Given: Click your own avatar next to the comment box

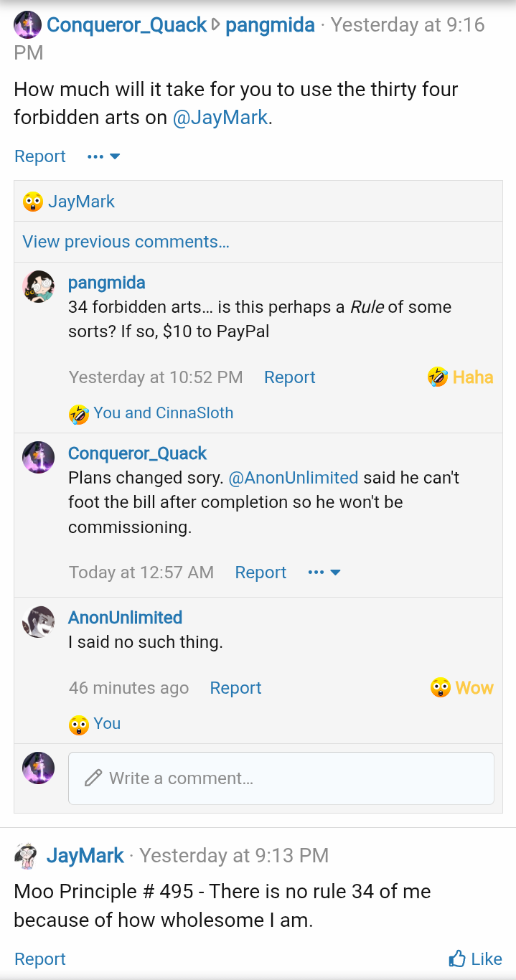Looking at the screenshot, I should tap(38, 768).
